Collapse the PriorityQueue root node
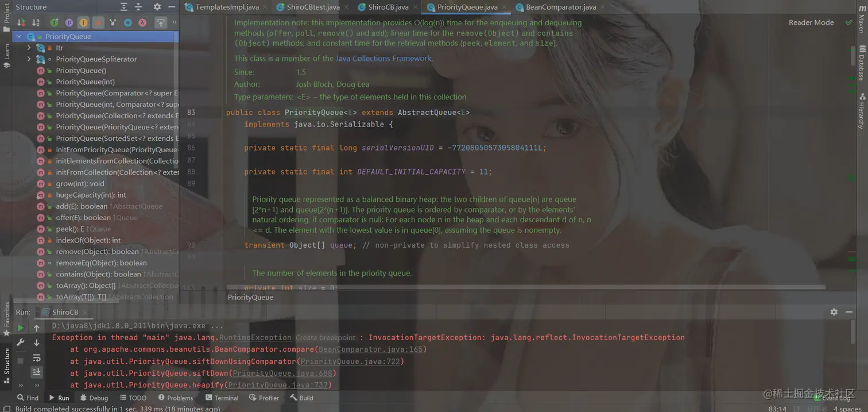The height and width of the screenshot is (412, 868). 19,36
